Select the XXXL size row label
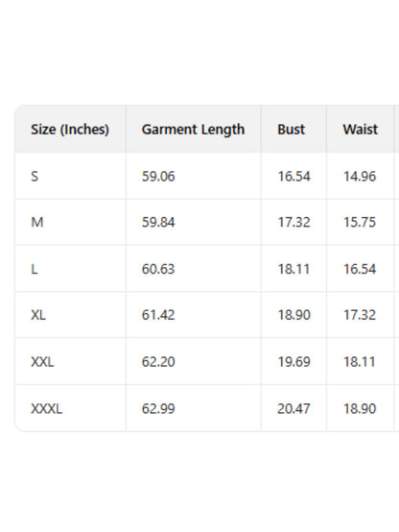399x532 pixels. [46, 408]
